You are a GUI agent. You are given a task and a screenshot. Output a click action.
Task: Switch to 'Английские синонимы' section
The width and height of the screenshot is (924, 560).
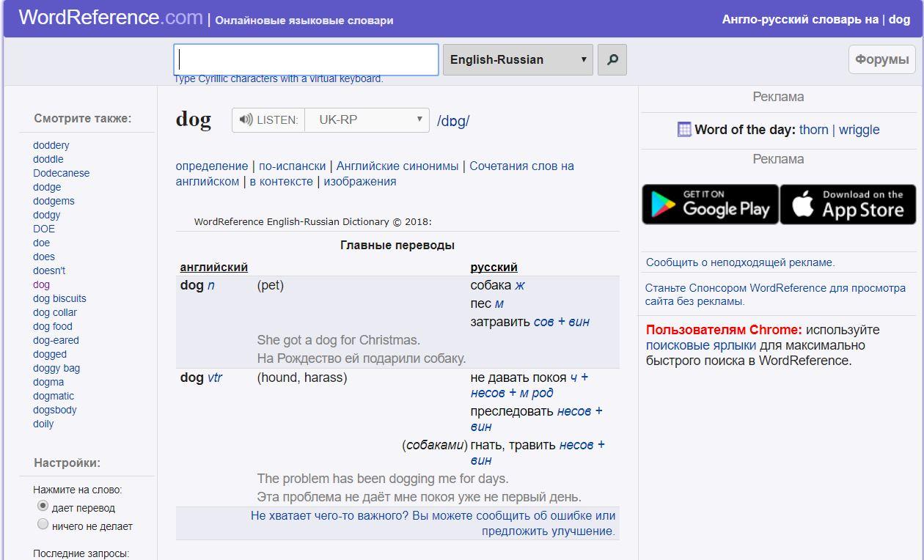point(397,166)
